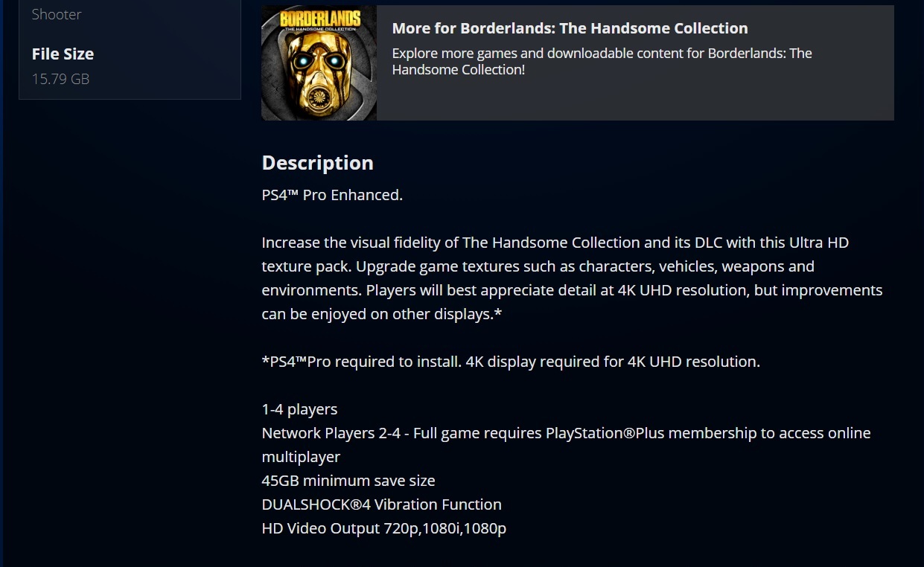Click the Borderlands Handsome Collection cover thumbnail
The width and height of the screenshot is (924, 567).
point(319,63)
